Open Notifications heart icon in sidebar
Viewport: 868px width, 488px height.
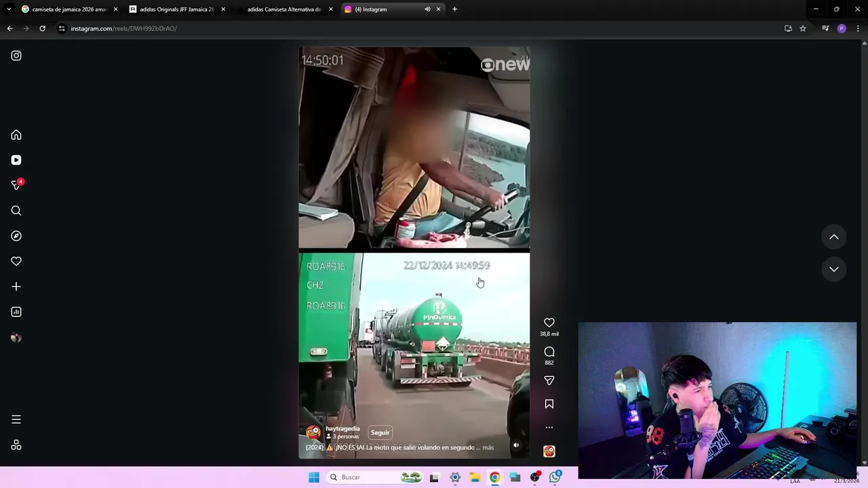16,261
